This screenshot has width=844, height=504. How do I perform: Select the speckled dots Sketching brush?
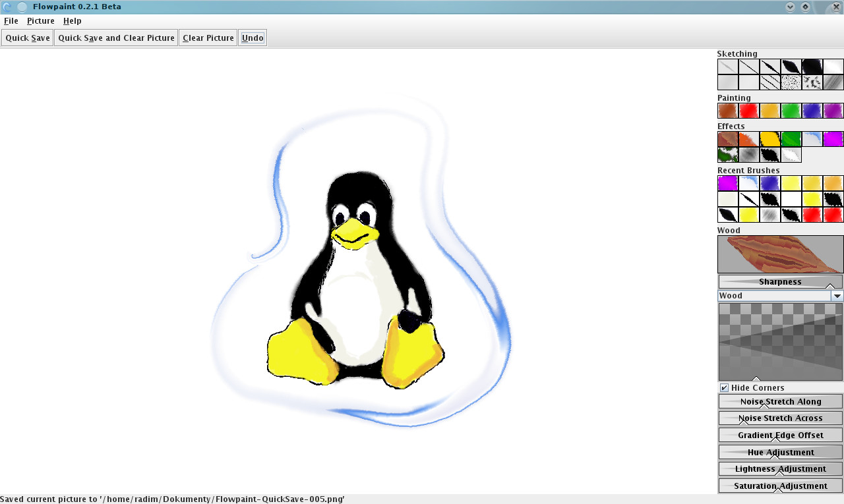791,82
